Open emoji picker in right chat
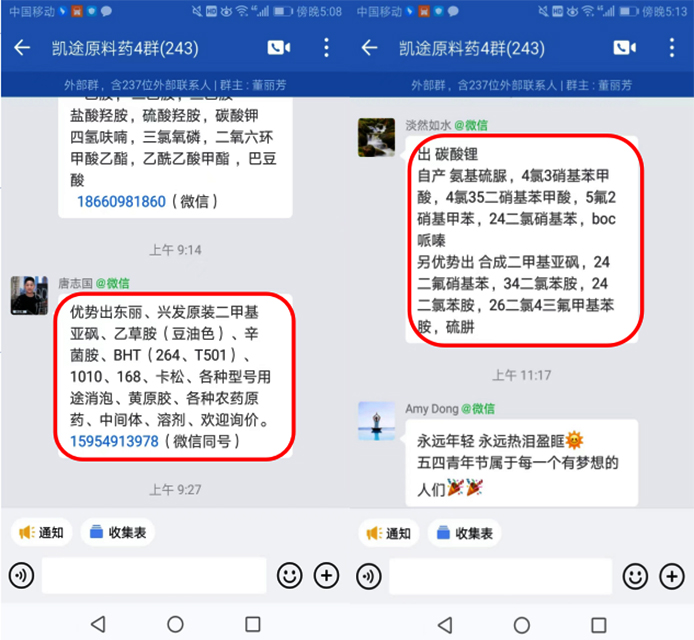This screenshot has height=640, width=694. pyautogui.click(x=635, y=576)
